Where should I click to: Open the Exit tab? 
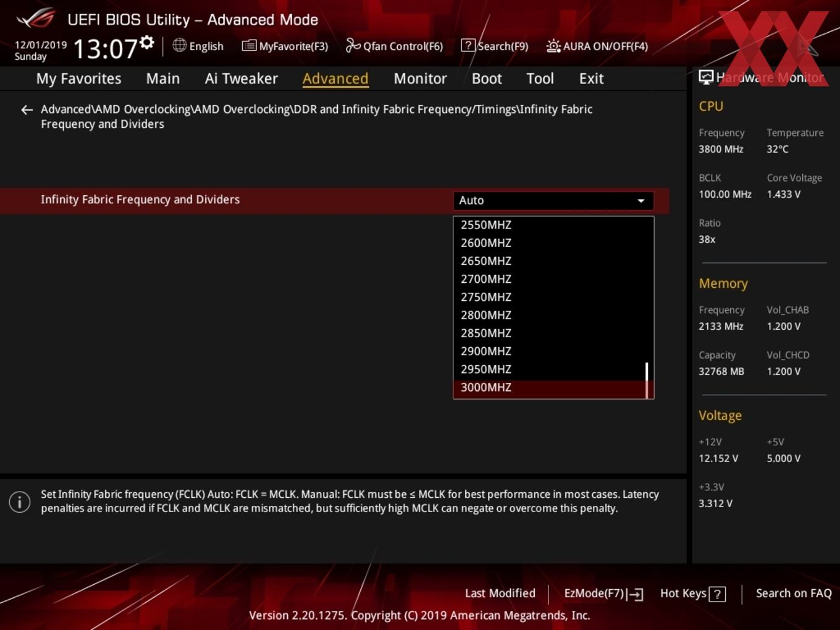[591, 78]
